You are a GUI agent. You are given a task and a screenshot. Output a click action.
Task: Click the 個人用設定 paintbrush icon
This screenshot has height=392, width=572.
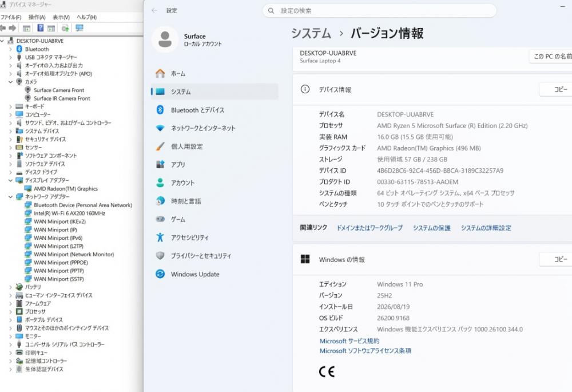click(160, 146)
